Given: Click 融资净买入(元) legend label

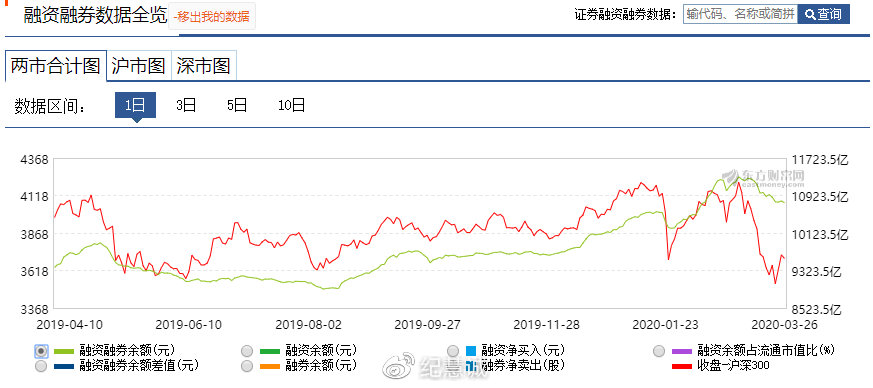Looking at the screenshot, I should 523,351.
